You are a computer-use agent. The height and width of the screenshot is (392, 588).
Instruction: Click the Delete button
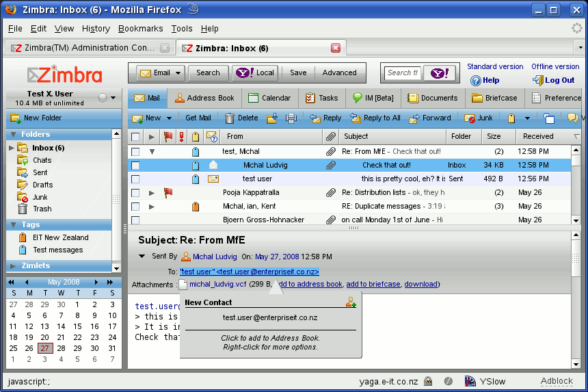241,118
